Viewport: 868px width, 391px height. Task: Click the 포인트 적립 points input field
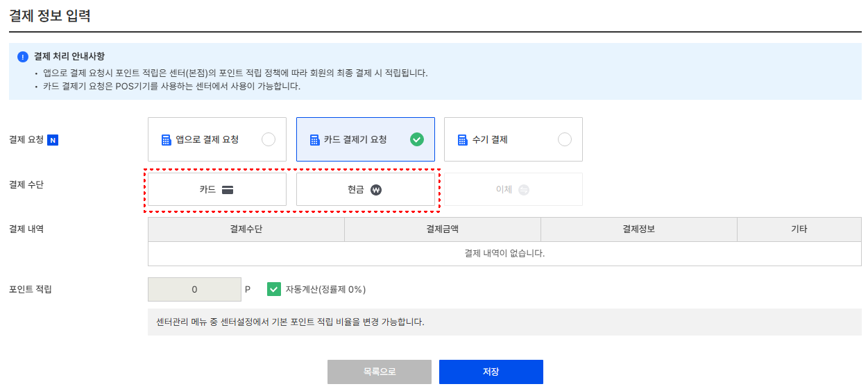(x=194, y=289)
